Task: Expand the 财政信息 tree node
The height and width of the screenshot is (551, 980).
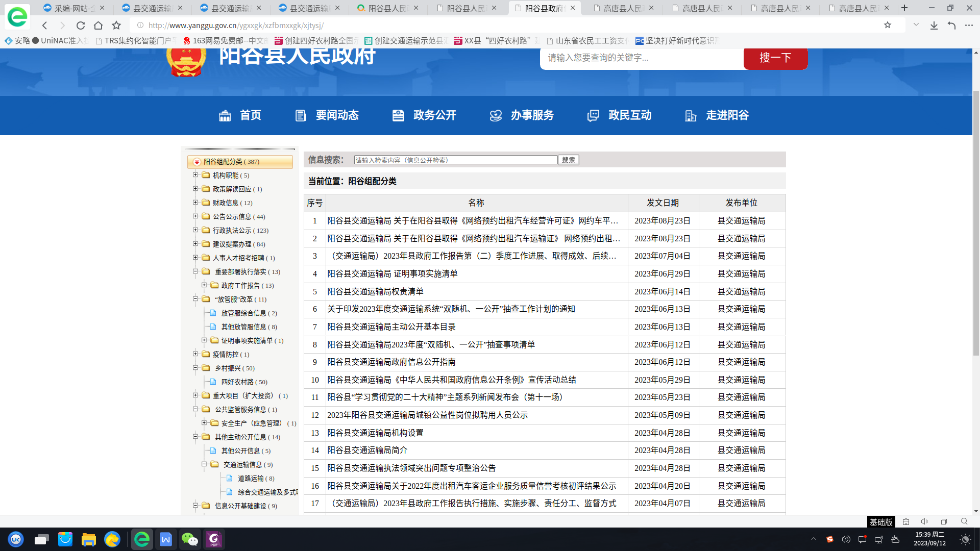Action: click(195, 203)
